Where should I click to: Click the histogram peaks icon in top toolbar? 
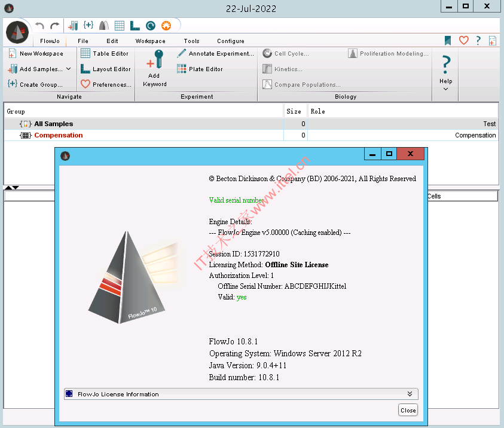point(104,26)
